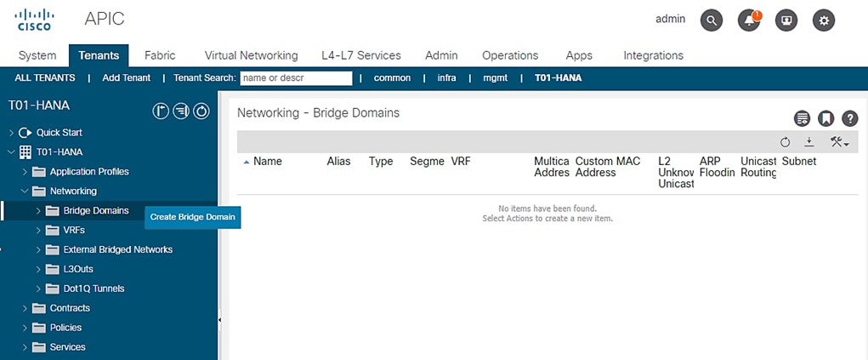
Task: Sort the table by Name column
Action: (x=267, y=161)
